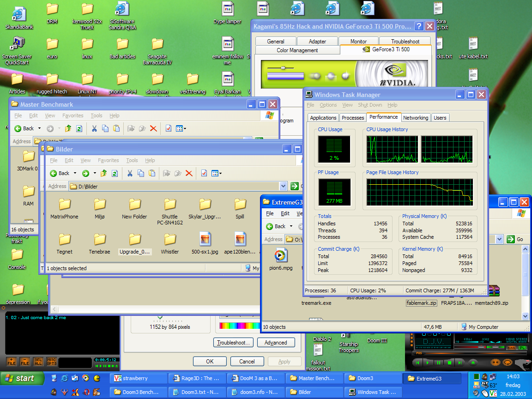This screenshot has height=399, width=532.
Task: Select fablemark.zip file in ExtremeG3
Action: click(421, 303)
